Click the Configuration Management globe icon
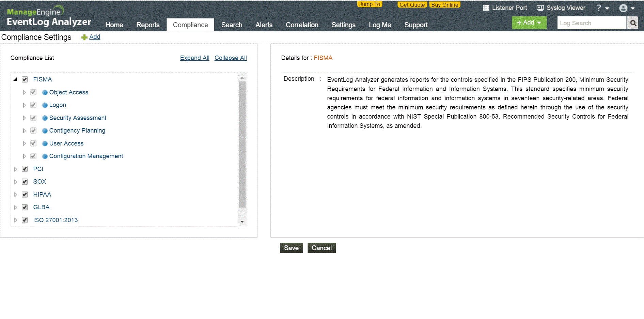The image size is (644, 319). pos(45,156)
